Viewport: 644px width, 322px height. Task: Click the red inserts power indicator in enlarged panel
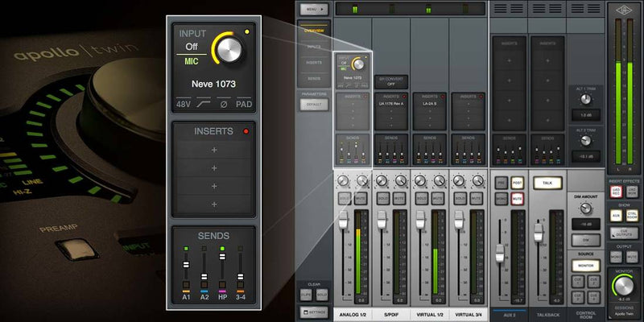tap(246, 131)
